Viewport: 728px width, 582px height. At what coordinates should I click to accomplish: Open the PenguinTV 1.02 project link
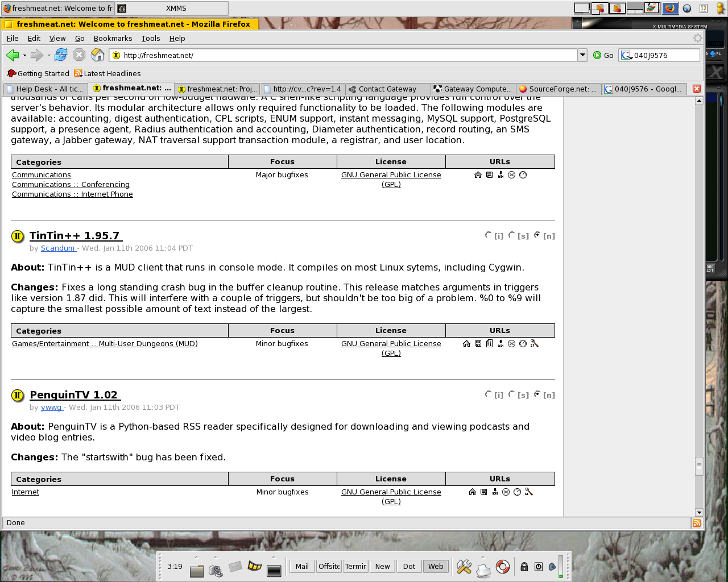click(x=75, y=395)
